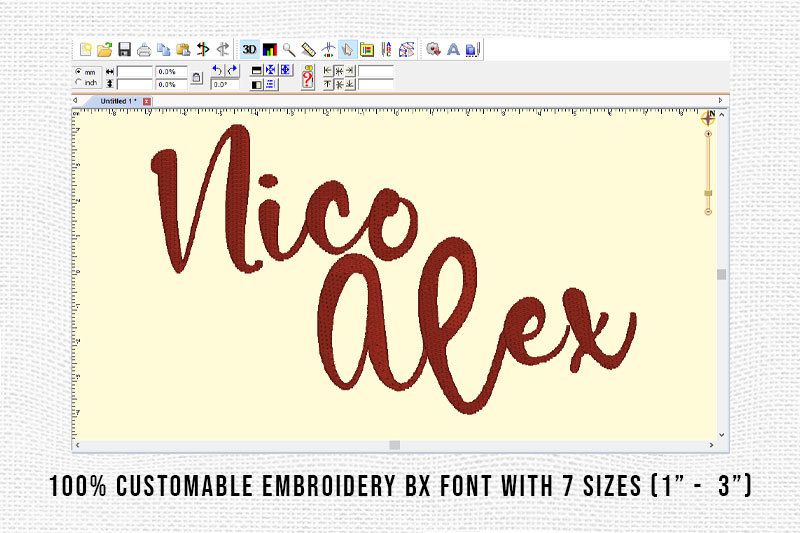The image size is (800, 533).
Task: Toggle the aspect ratio lock icon
Action: (x=196, y=78)
